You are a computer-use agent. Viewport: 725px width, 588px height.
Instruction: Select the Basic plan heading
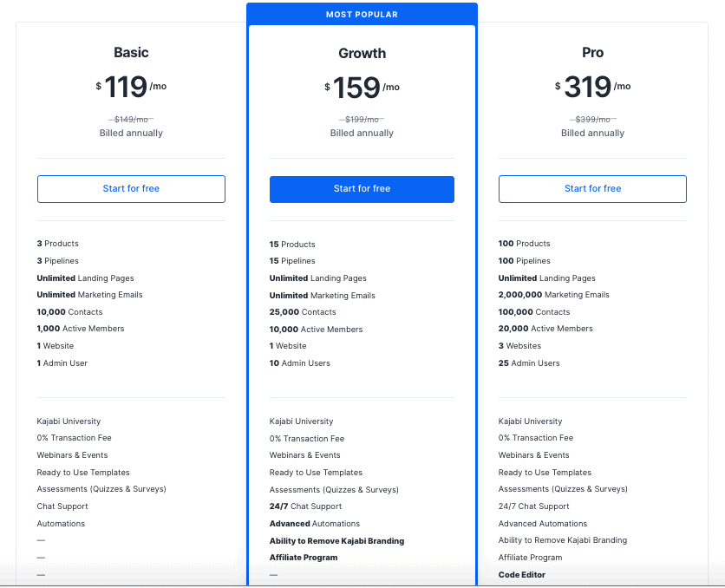tap(131, 52)
